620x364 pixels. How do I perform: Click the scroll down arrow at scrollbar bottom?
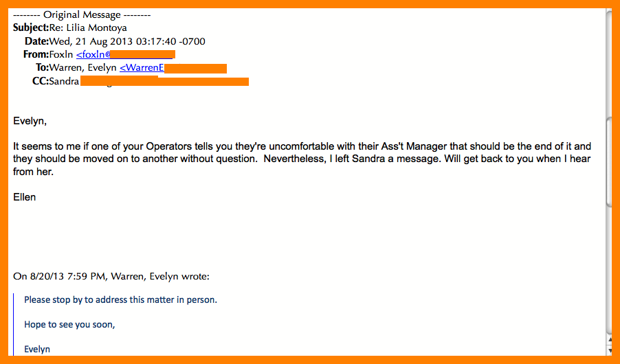pyautogui.click(x=610, y=350)
